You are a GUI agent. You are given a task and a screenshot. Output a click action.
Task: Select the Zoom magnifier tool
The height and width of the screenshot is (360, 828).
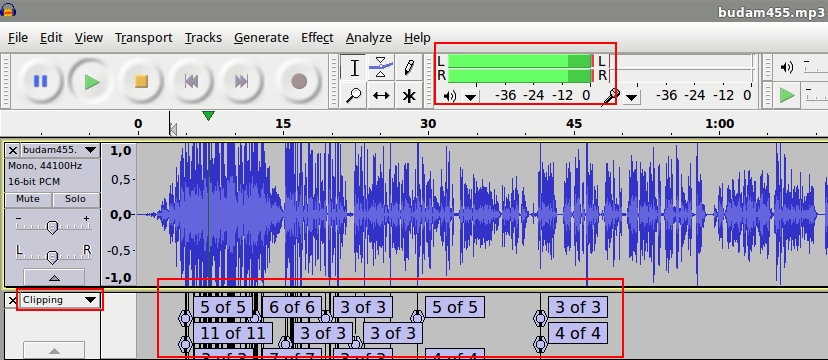tap(354, 96)
